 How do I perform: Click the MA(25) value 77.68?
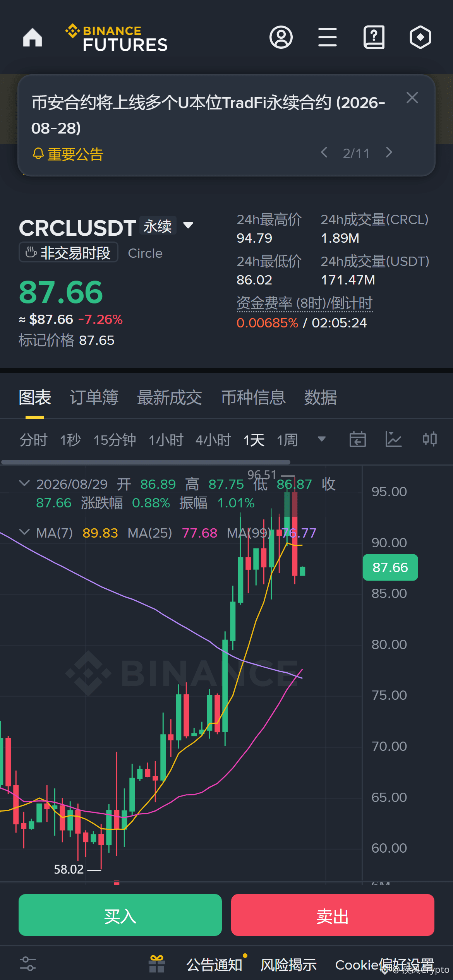pyautogui.click(x=200, y=533)
